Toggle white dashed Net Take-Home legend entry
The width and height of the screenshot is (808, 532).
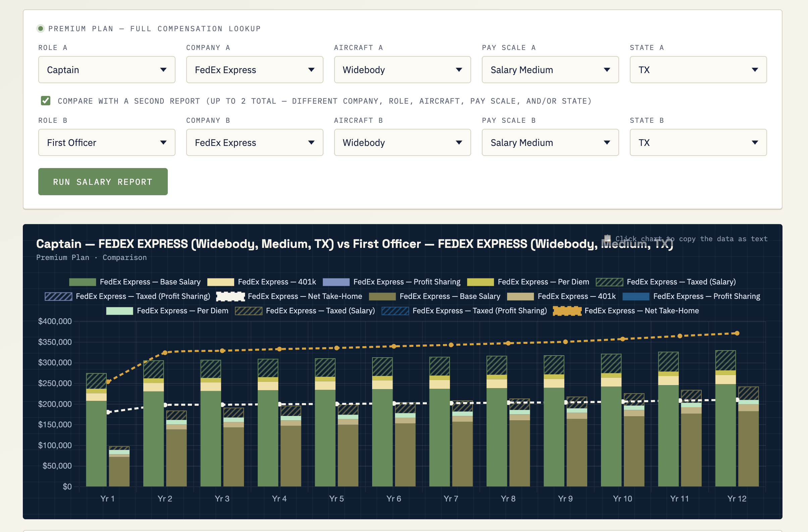coord(289,296)
